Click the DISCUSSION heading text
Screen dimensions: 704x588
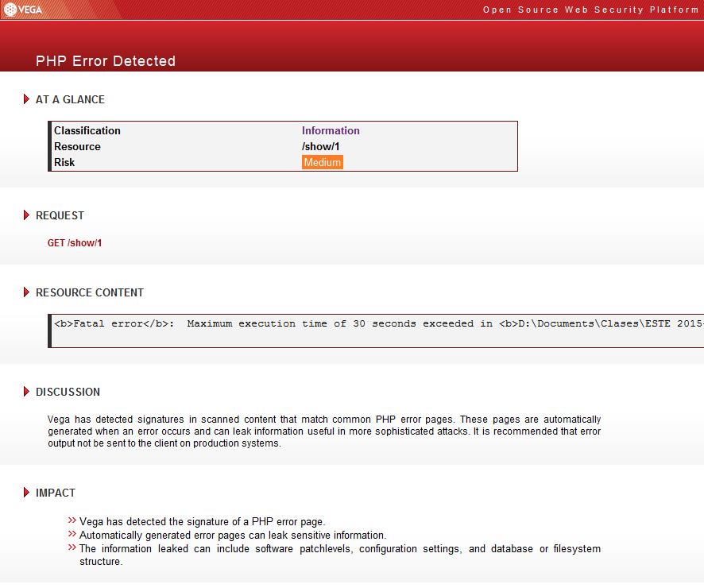point(68,392)
